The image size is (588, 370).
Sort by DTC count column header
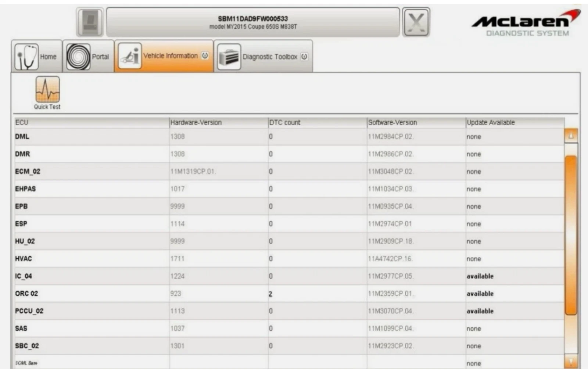point(318,122)
